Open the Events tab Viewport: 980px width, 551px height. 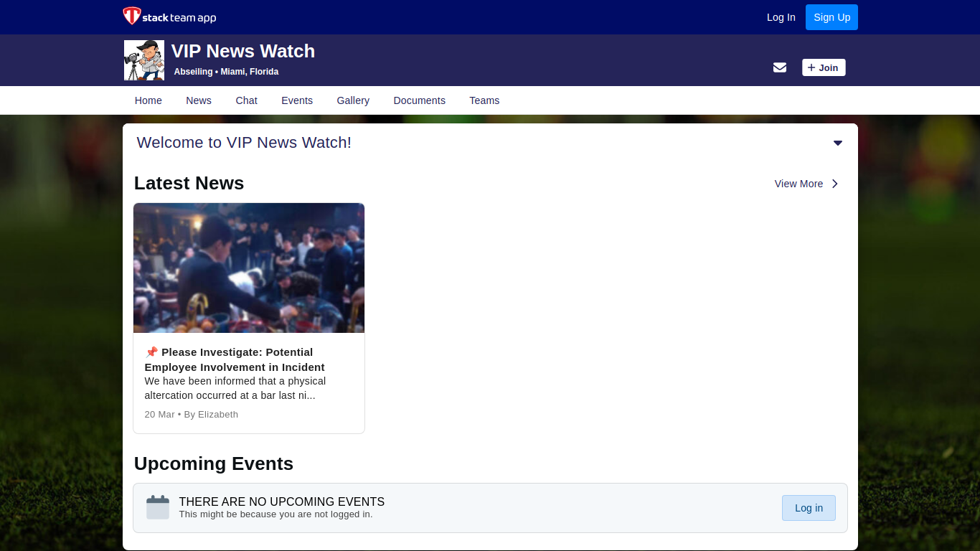297,100
